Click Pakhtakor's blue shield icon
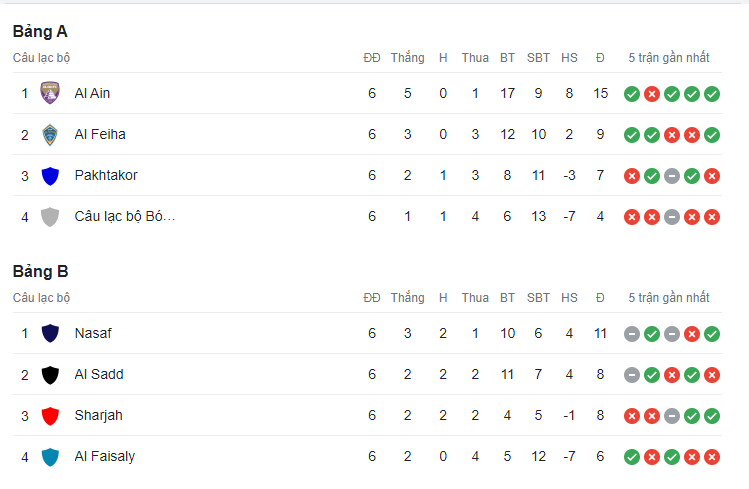 [x=50, y=176]
